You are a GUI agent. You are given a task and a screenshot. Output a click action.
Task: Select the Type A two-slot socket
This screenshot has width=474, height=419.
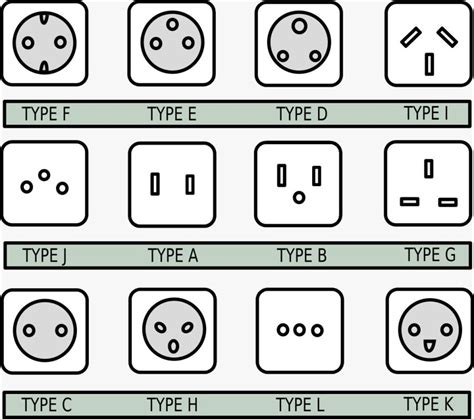click(x=172, y=184)
